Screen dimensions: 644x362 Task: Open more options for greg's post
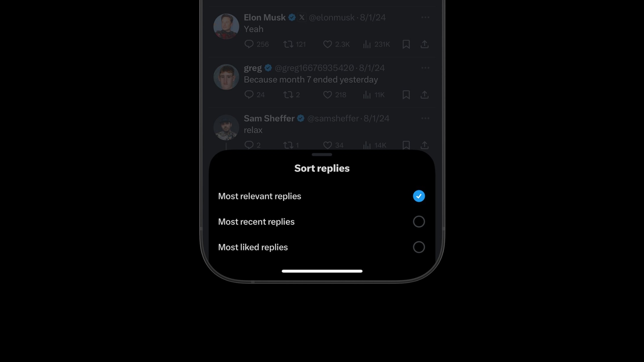coord(425,68)
